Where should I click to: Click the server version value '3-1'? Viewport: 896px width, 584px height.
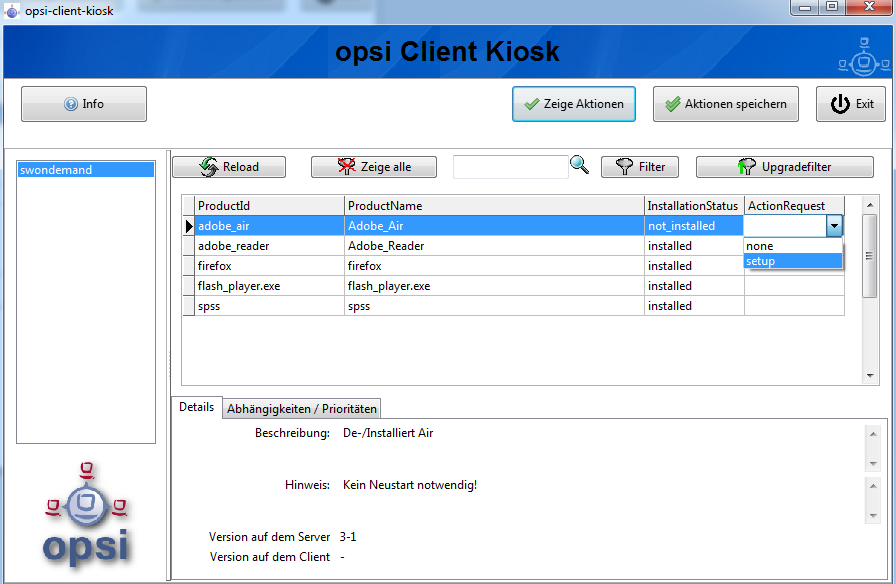pos(348,537)
